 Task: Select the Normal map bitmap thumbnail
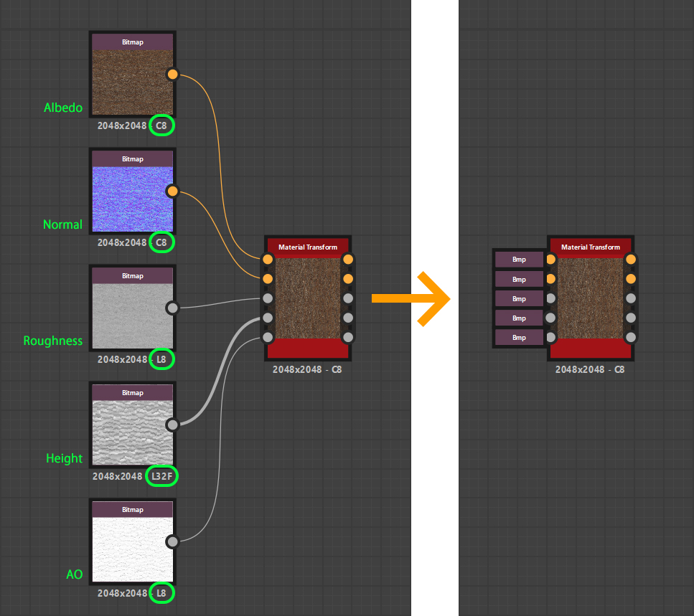(132, 199)
